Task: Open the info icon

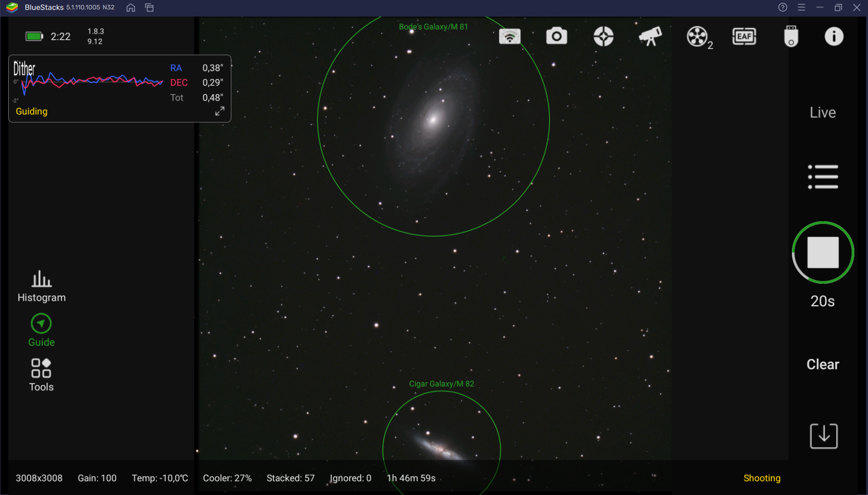Action: [834, 36]
